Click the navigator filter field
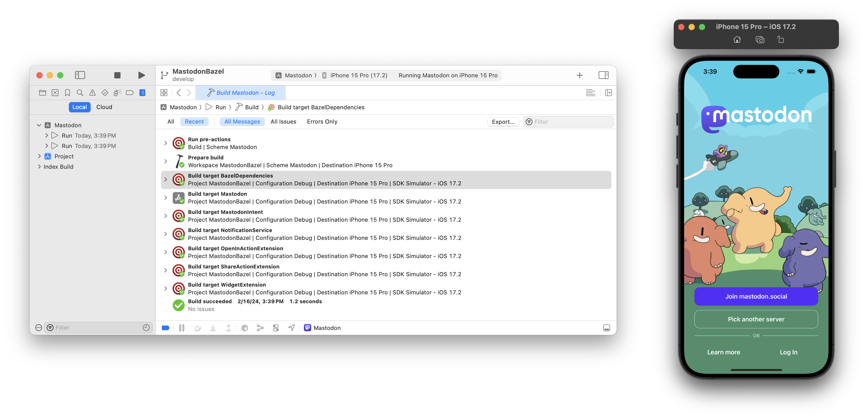 [x=98, y=328]
